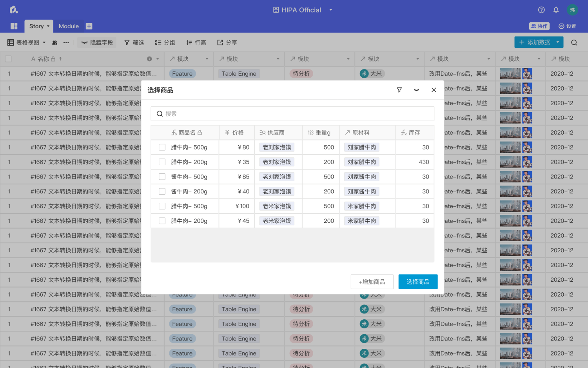
Task: Click the members icon in toolbar
Action: tap(55, 42)
